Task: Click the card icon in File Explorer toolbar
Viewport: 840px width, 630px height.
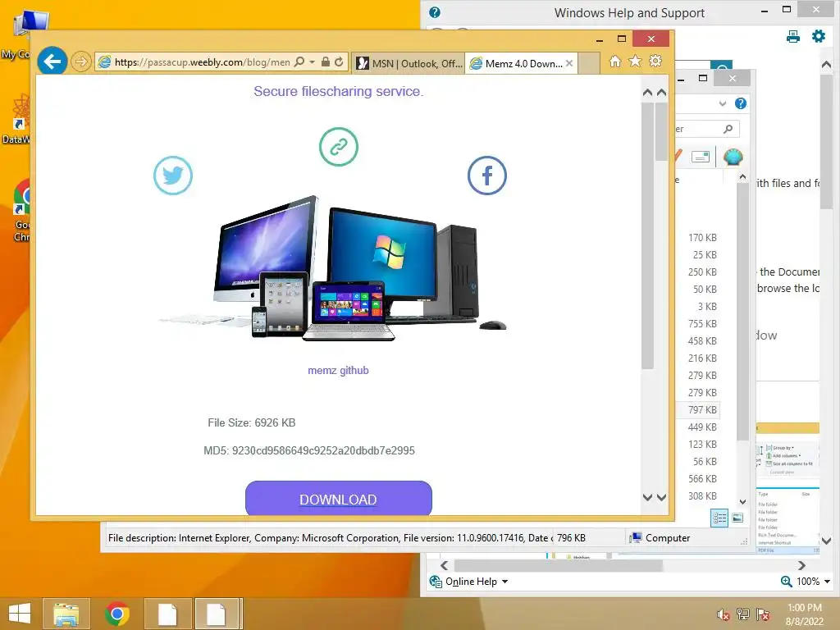Action: tap(701, 157)
